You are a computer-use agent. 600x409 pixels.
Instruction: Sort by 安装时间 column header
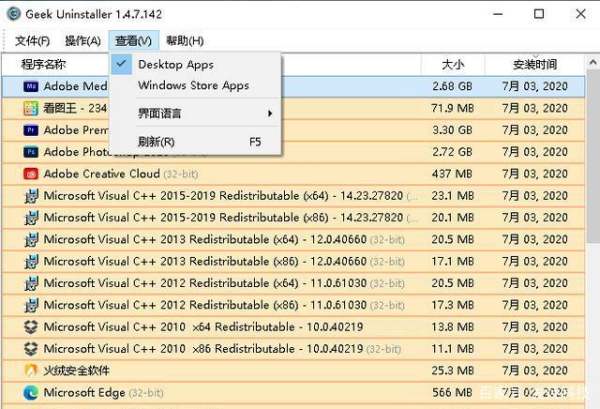tap(535, 64)
